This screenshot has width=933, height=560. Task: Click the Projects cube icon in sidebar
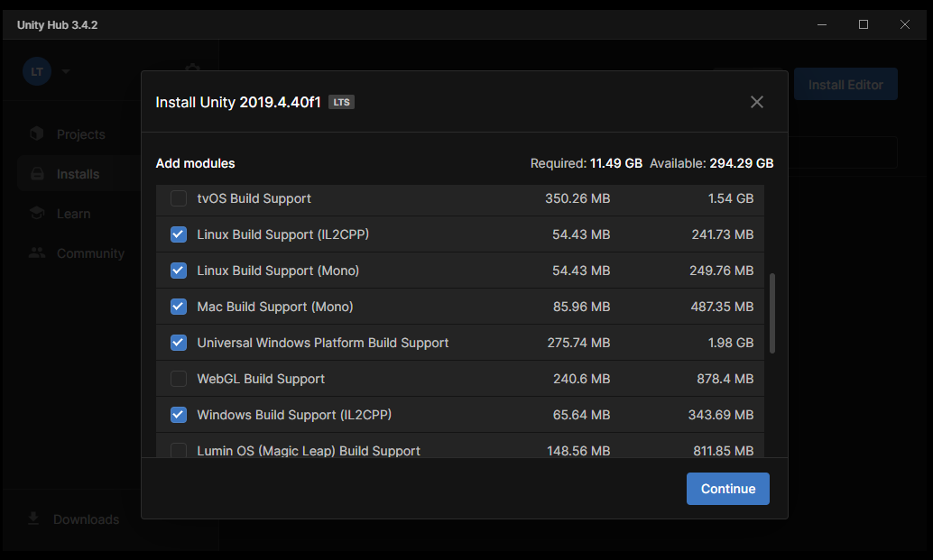tap(36, 134)
